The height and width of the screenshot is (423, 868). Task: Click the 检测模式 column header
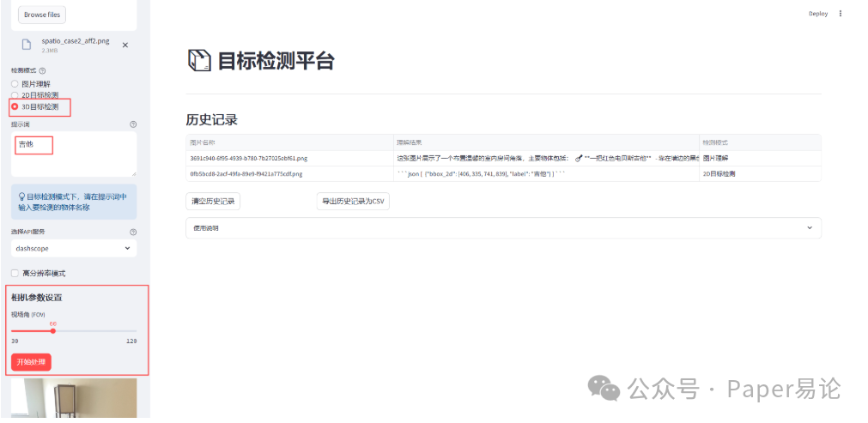click(760, 142)
